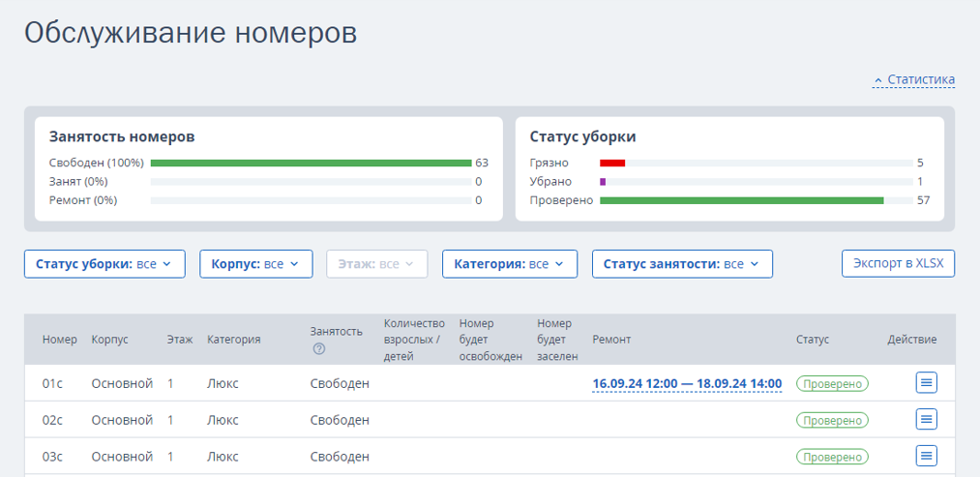Open the Статус занятости filter dropdown
Image resolution: width=980 pixels, height=477 pixels.
[x=682, y=264]
